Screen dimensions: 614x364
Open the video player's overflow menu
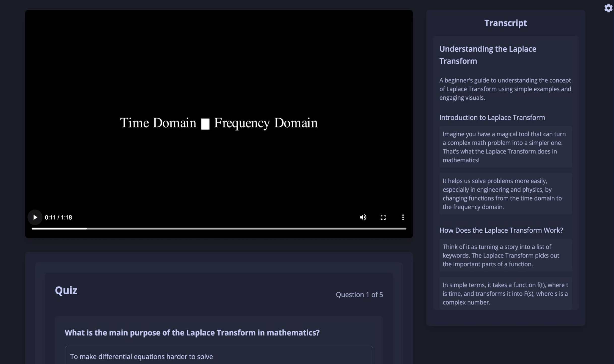click(x=403, y=217)
